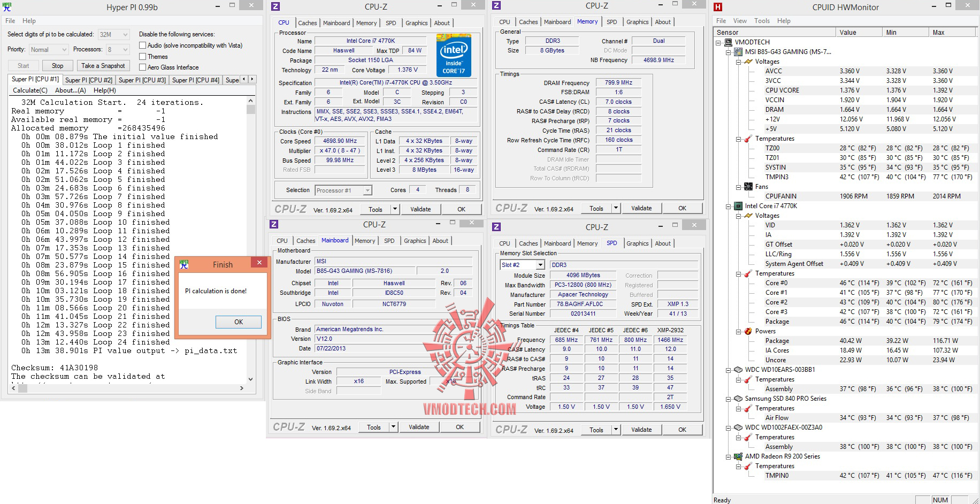Enable the Audio service checkbox in Hyper PI
The width and height of the screenshot is (980, 504).
[x=143, y=45]
